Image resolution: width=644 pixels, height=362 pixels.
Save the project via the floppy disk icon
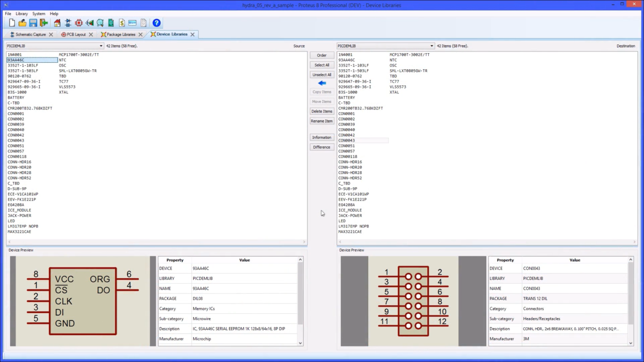tap(33, 23)
